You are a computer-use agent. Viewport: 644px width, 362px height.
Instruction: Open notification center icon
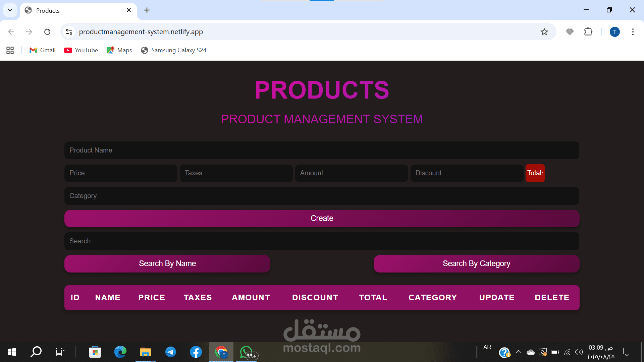tap(627, 352)
